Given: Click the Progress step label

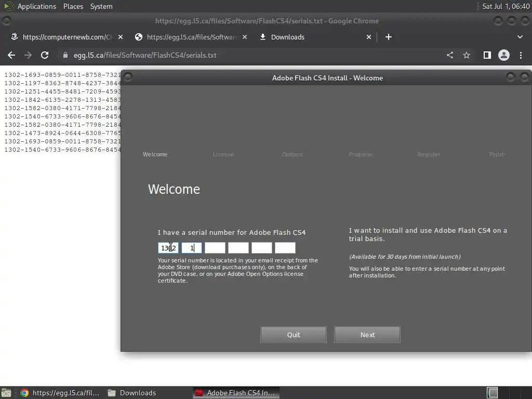Looking at the screenshot, I should pyautogui.click(x=361, y=154).
